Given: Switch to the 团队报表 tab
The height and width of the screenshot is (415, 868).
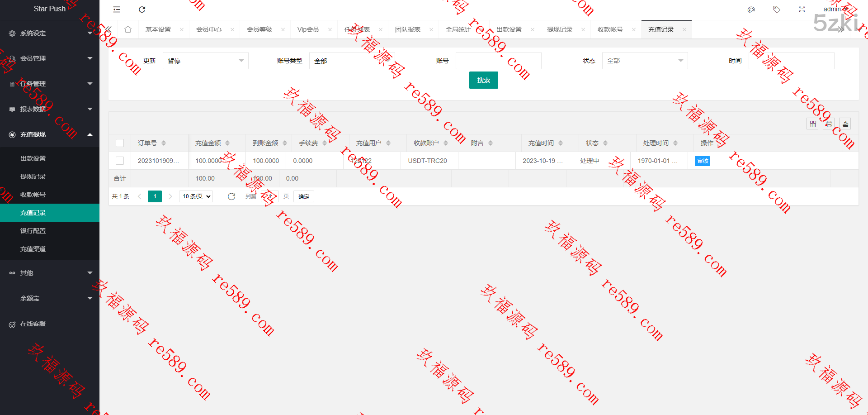Looking at the screenshot, I should (408, 29).
